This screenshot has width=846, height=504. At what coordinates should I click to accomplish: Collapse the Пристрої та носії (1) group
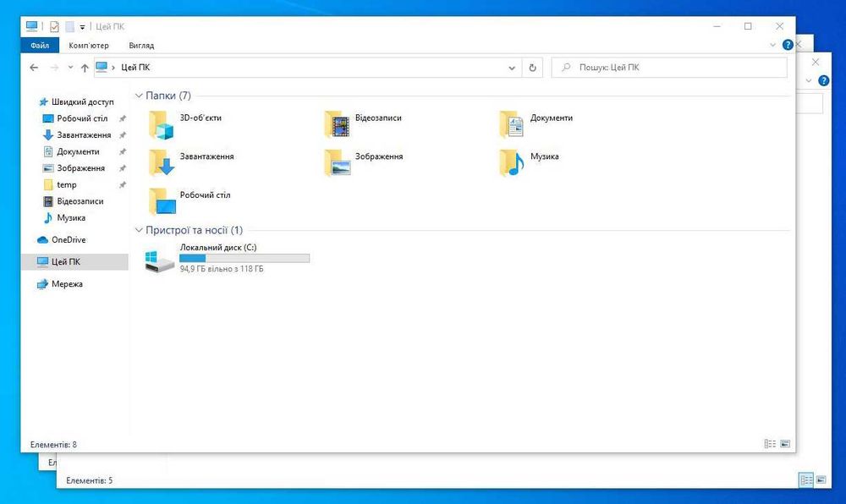(x=139, y=230)
